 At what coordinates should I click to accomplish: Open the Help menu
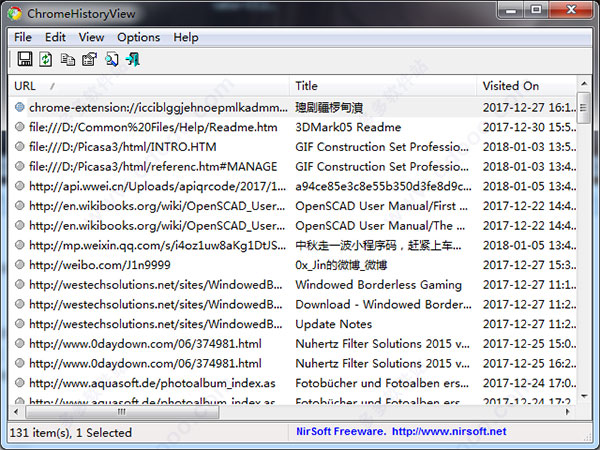tap(186, 38)
